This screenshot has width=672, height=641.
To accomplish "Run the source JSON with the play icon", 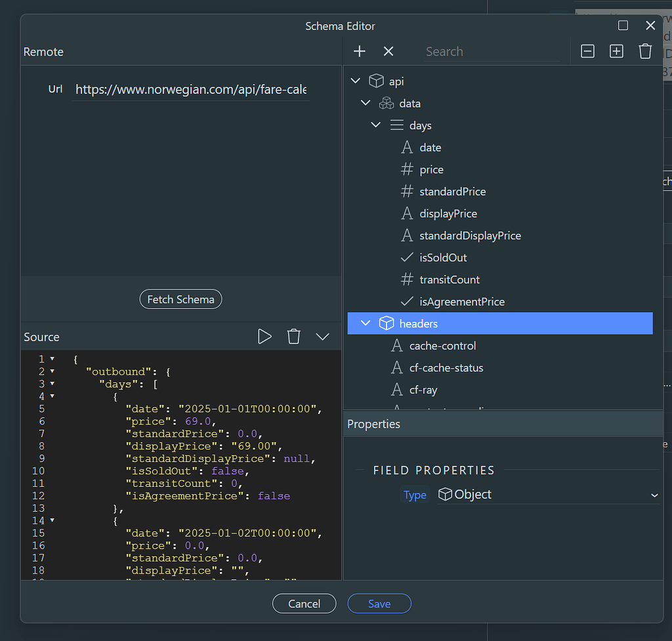I will point(265,336).
